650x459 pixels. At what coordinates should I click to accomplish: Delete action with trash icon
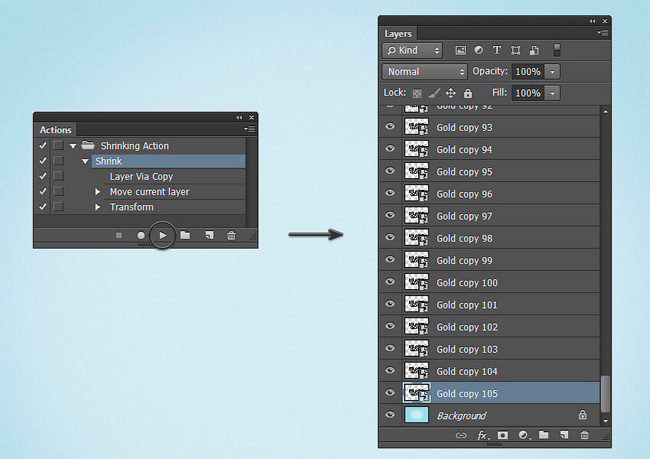pos(231,236)
